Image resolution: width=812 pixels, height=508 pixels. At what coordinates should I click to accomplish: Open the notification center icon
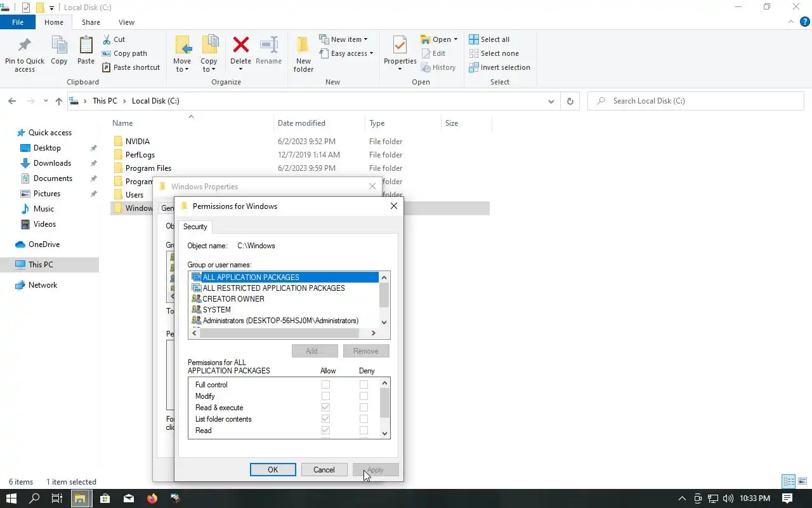coord(787,498)
